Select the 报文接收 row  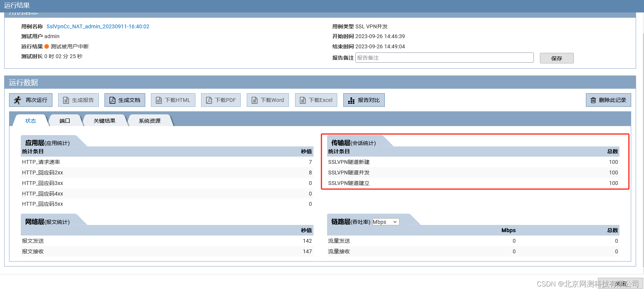coord(167,251)
